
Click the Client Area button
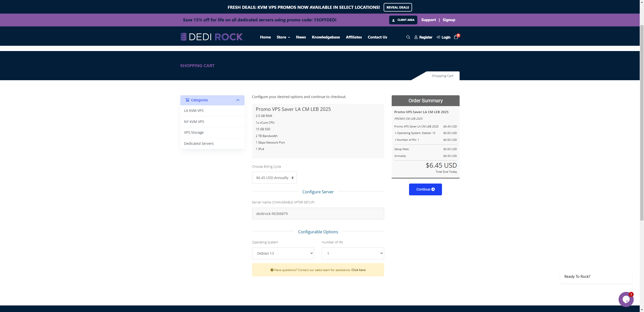coord(403,20)
